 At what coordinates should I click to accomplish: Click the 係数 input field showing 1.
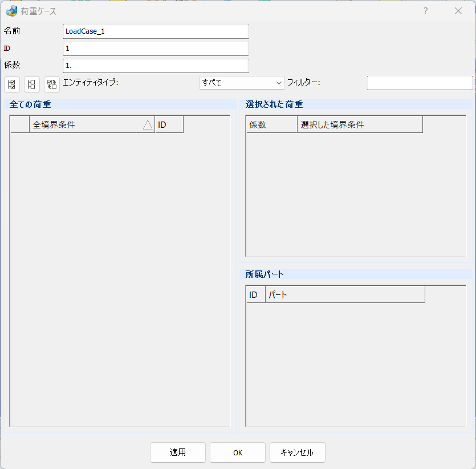pos(156,66)
